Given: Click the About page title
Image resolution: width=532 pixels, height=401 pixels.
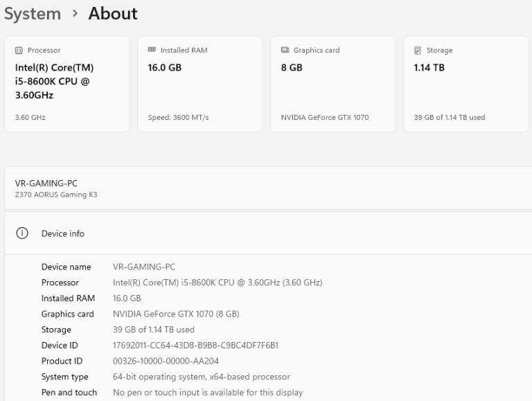Looking at the screenshot, I should coord(113,14).
